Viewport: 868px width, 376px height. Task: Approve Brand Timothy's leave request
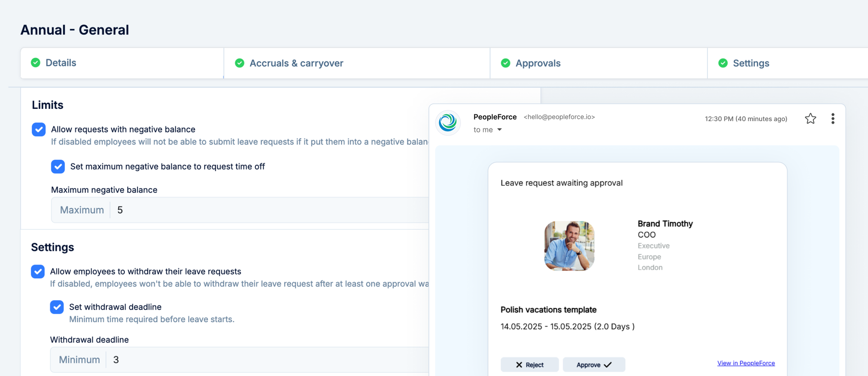click(x=594, y=365)
